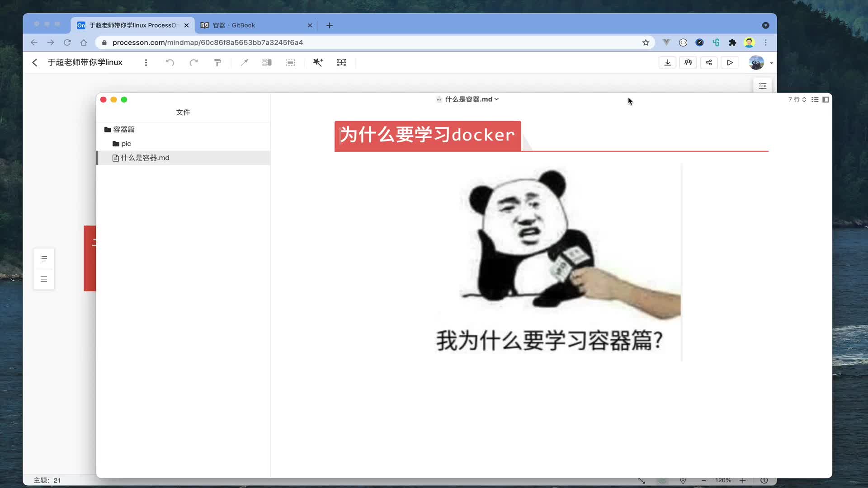Open the 7 行 line count selector
This screenshot has height=488, width=868.
coord(797,99)
